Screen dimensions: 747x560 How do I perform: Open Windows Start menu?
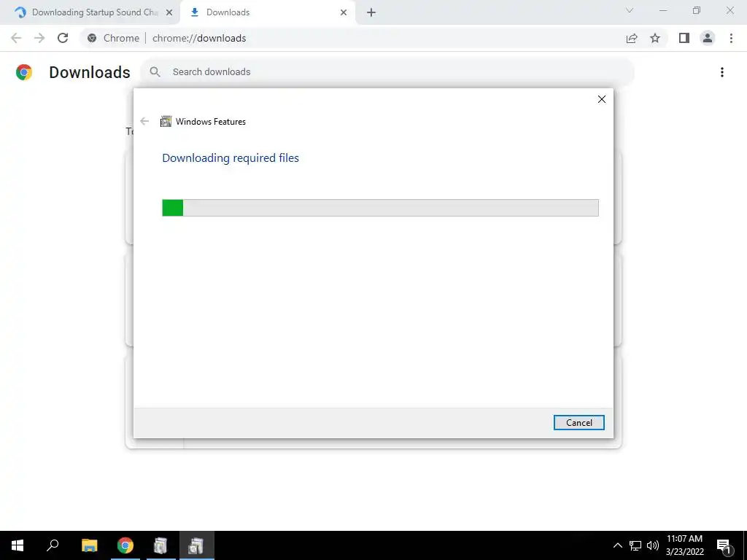coord(18,545)
